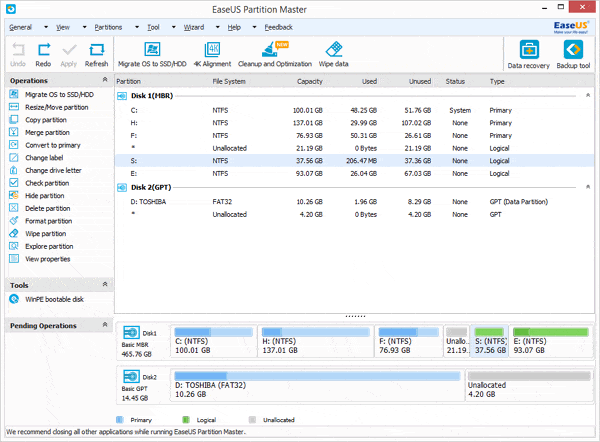Image resolution: width=600 pixels, height=442 pixels.
Task: Click the Redo toolbar icon
Action: [x=43, y=55]
